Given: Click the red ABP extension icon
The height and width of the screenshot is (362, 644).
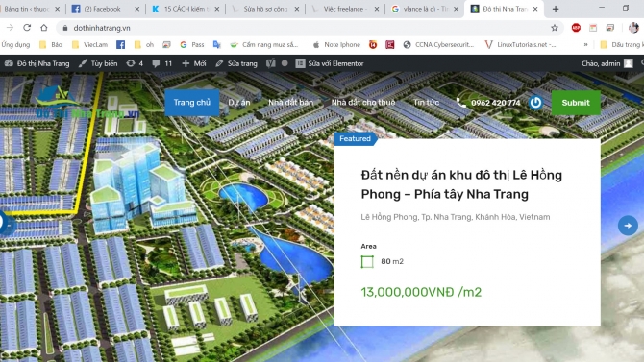Looking at the screenshot, I should pos(576,28).
